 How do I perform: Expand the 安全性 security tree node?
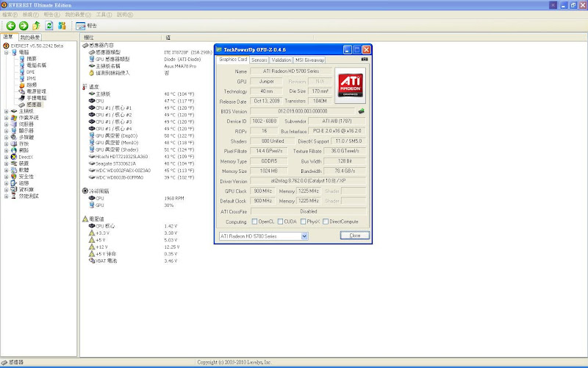(x=6, y=177)
